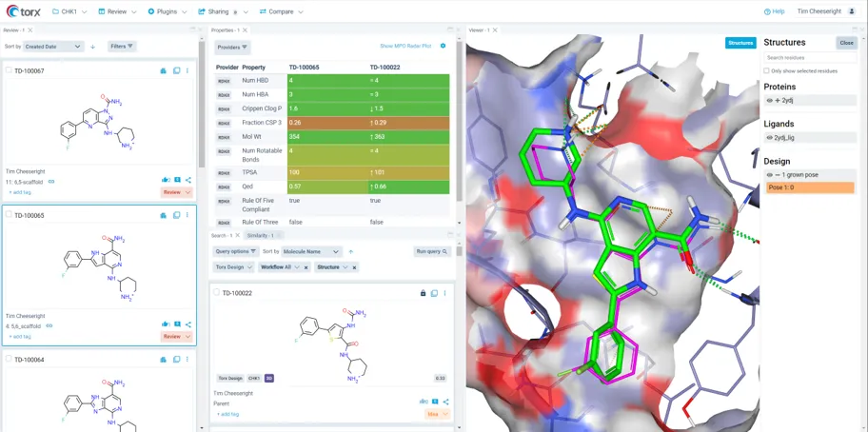The width and height of the screenshot is (868, 432).
Task: Open three-dot menu on TD-100022 card
Action: pos(444,293)
